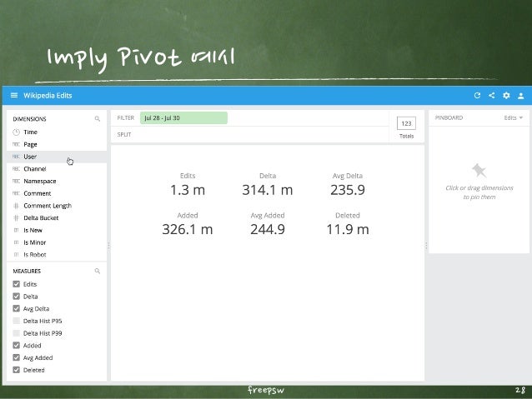Open the Totals visualization selector
Viewport: 532px width, 399px height.
pyautogui.click(x=406, y=127)
